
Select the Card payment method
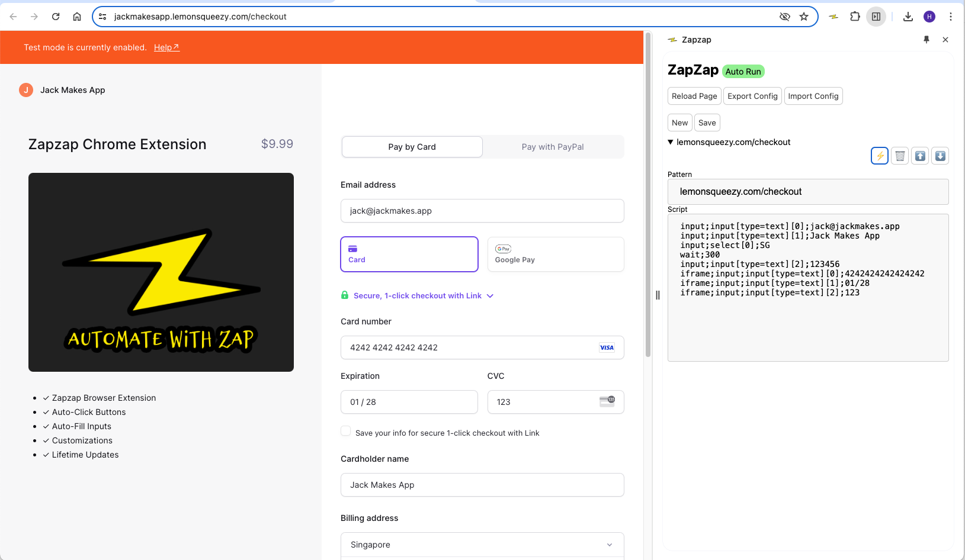[409, 255]
